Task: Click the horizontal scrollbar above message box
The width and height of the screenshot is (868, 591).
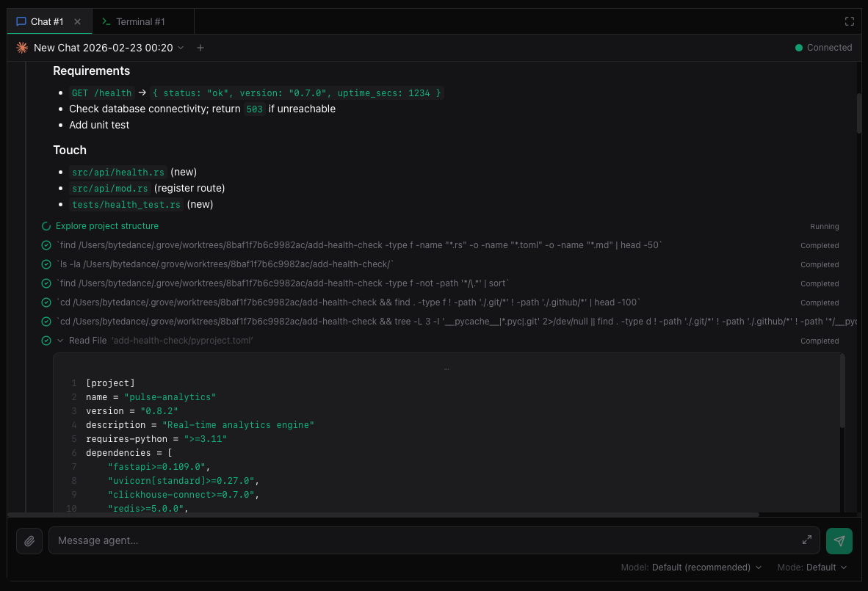Action: click(x=382, y=515)
